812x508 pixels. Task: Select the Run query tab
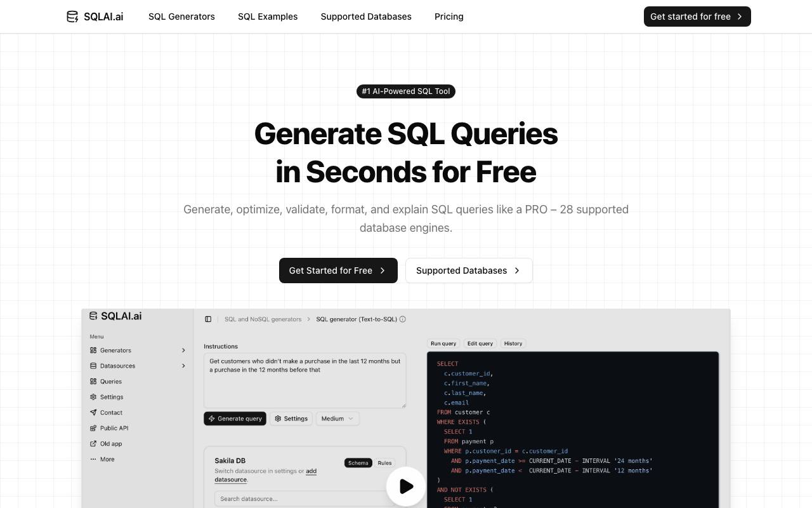pyautogui.click(x=443, y=344)
